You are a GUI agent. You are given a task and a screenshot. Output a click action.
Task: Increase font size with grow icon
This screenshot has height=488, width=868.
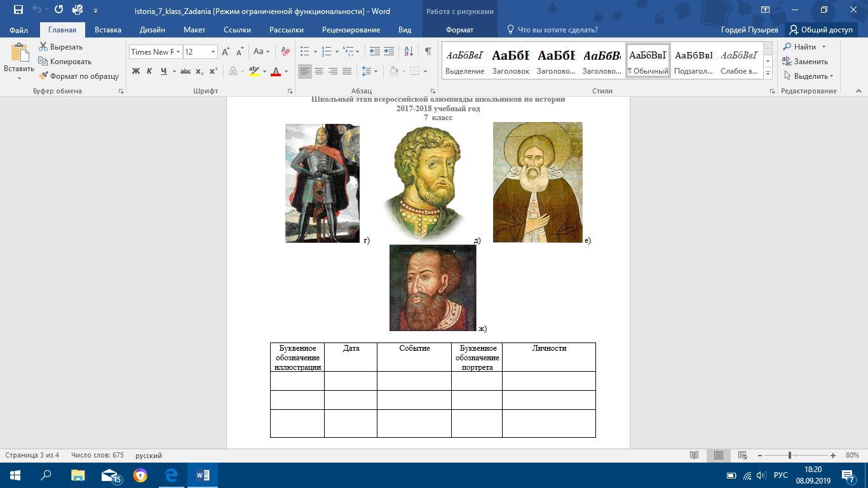[226, 52]
